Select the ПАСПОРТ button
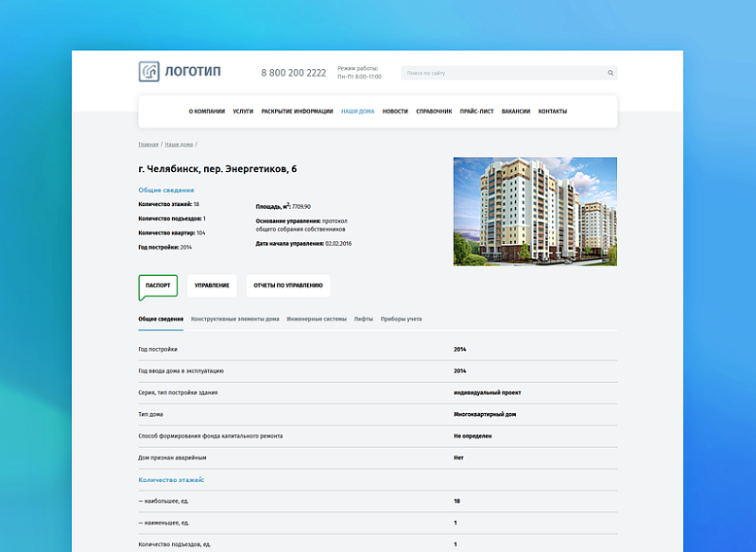The image size is (756, 552). (158, 285)
